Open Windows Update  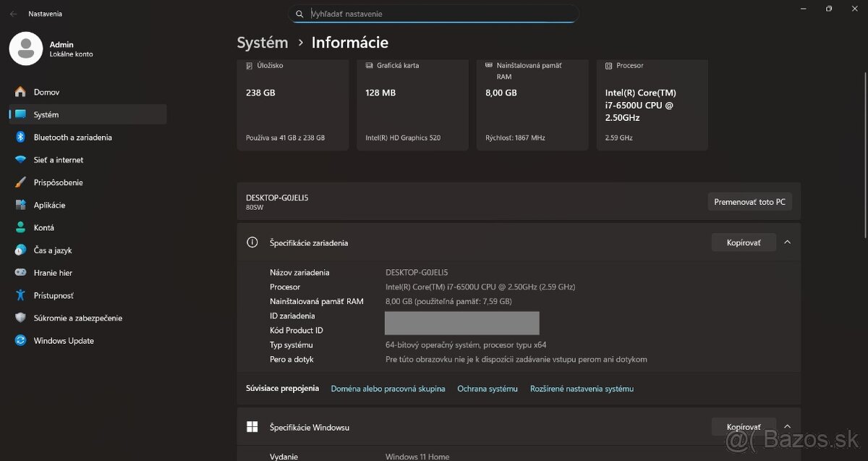pos(64,340)
